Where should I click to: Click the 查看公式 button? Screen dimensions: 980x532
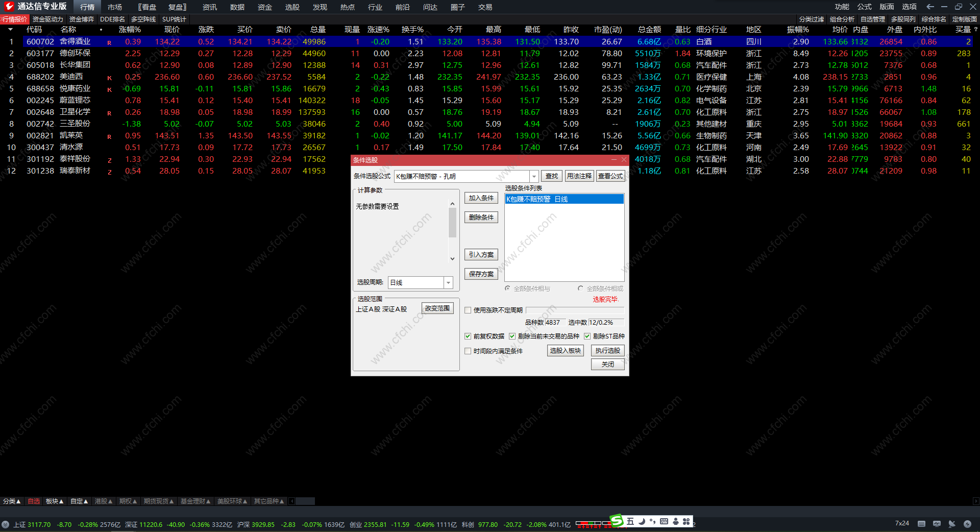click(x=610, y=176)
